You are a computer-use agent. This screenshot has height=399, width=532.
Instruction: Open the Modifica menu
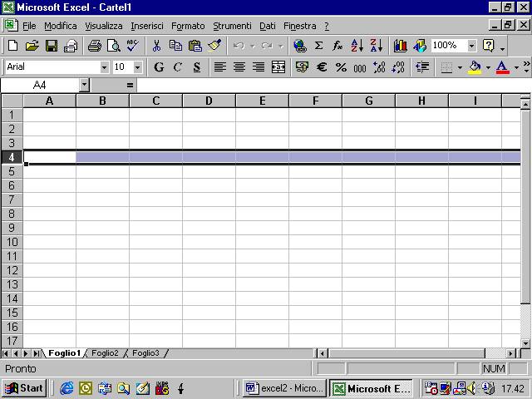pos(61,26)
